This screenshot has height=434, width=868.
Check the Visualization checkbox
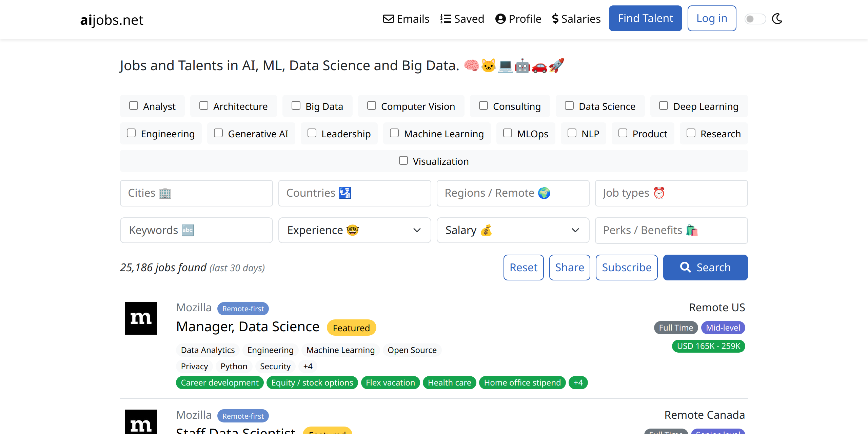pyautogui.click(x=403, y=161)
